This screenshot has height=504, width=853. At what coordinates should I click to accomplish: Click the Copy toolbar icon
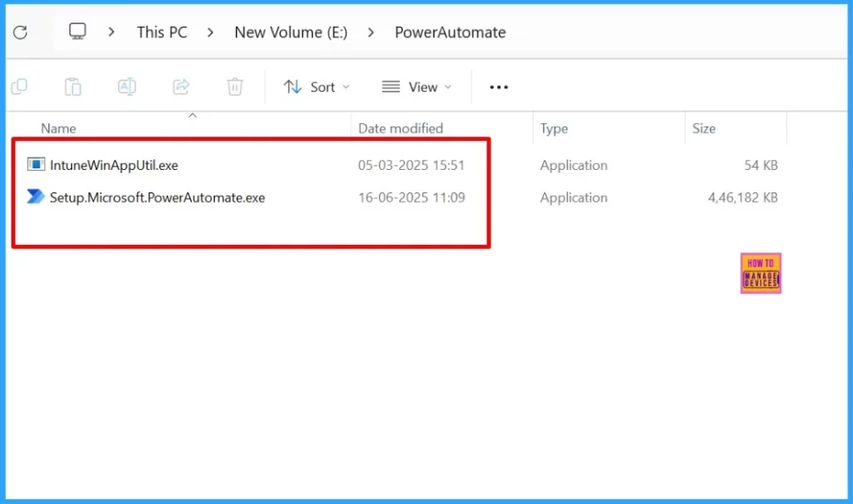tap(19, 87)
